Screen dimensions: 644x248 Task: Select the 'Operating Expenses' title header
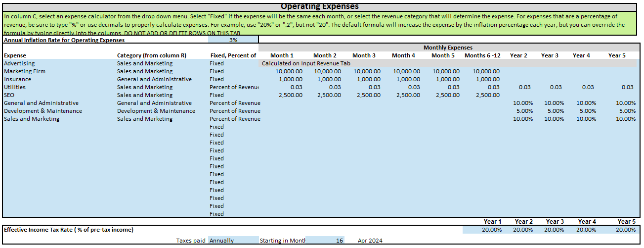click(319, 6)
